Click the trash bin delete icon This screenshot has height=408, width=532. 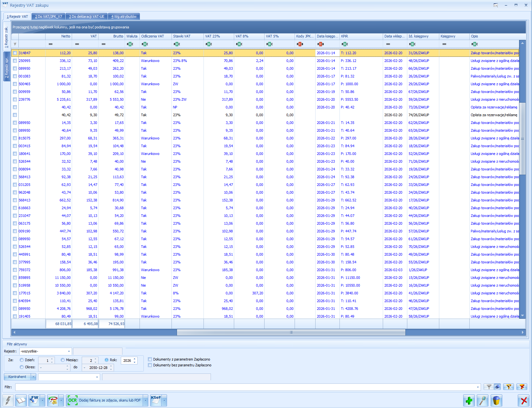pos(496,401)
